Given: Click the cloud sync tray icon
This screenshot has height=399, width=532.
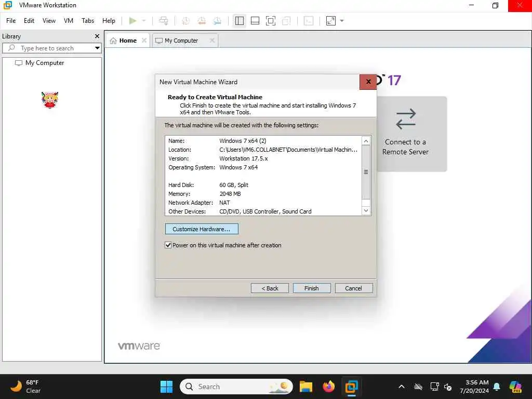Looking at the screenshot, I should pyautogui.click(x=418, y=387).
